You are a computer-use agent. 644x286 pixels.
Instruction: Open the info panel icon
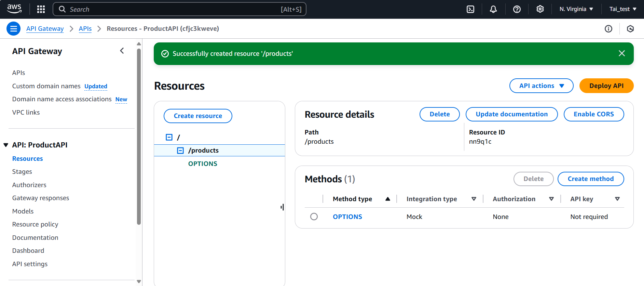point(608,29)
